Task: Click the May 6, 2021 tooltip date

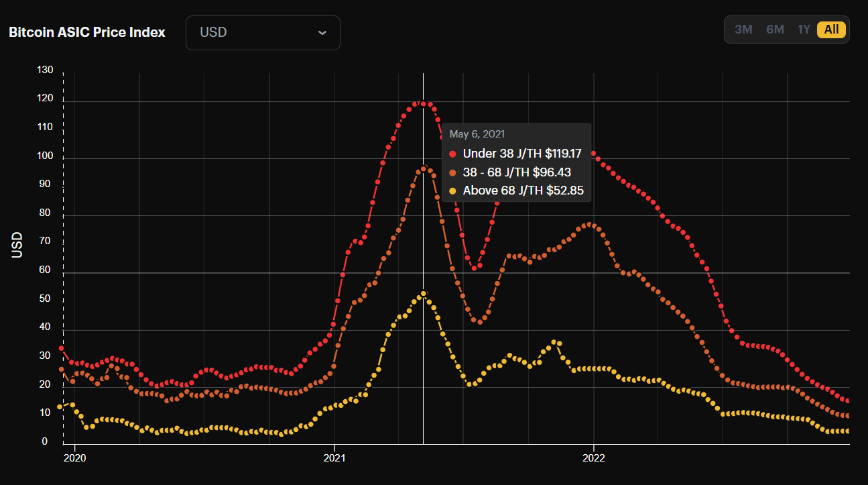Action: [477, 134]
